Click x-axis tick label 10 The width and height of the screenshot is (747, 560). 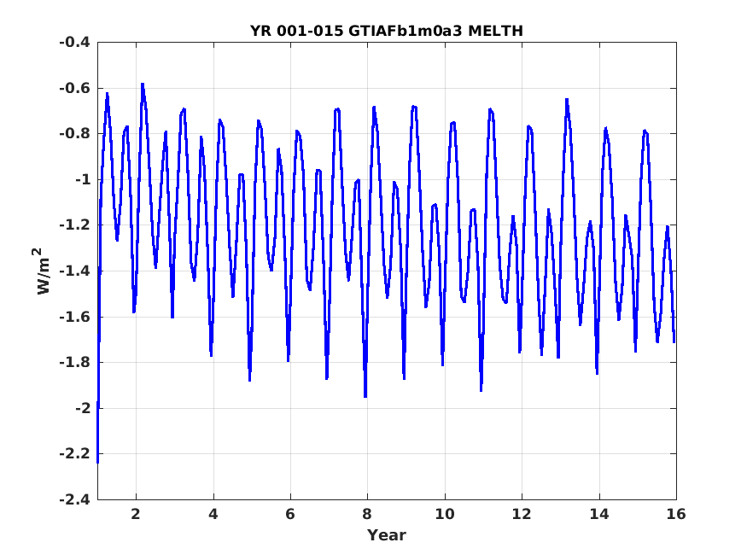coord(445,514)
